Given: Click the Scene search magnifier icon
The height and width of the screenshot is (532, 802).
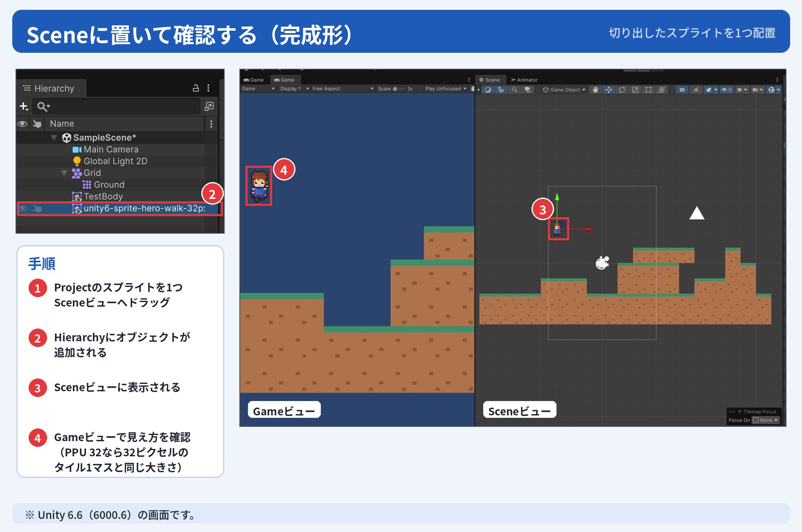Looking at the screenshot, I should pos(514,90).
